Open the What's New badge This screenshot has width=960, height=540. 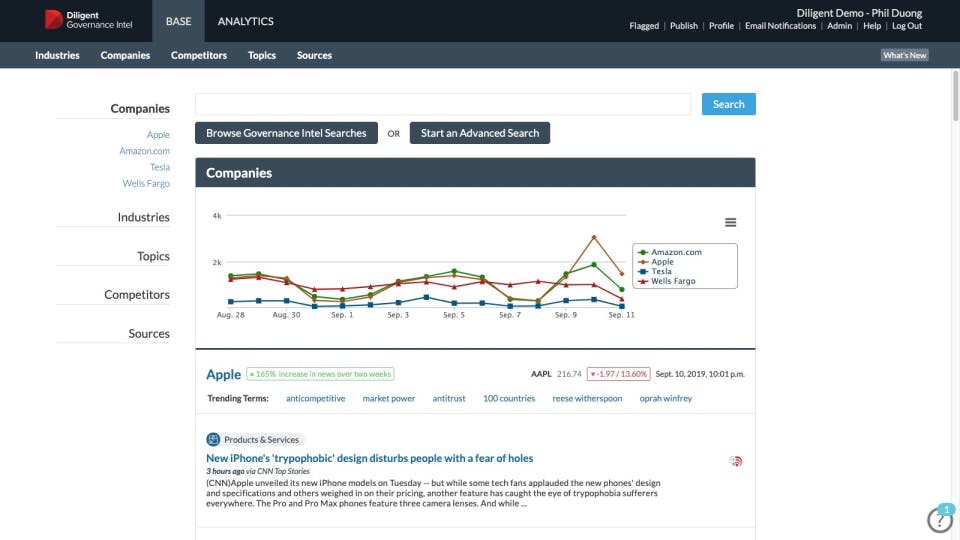click(904, 56)
